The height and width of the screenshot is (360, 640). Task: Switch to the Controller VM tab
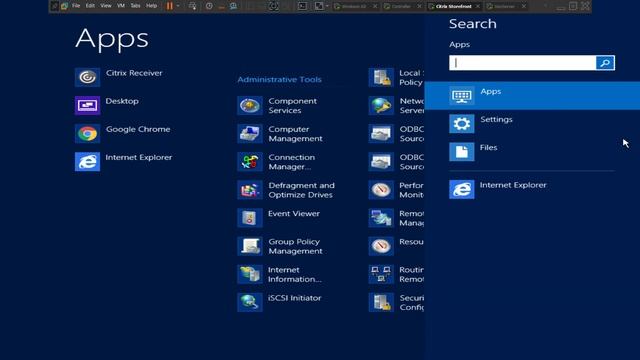coord(401,6)
